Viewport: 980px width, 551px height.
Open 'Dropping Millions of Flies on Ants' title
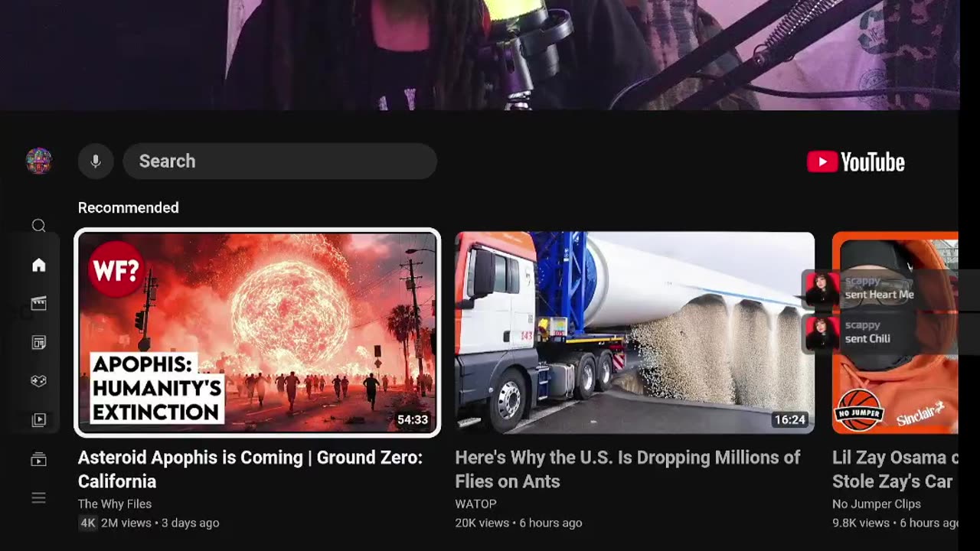click(x=628, y=469)
